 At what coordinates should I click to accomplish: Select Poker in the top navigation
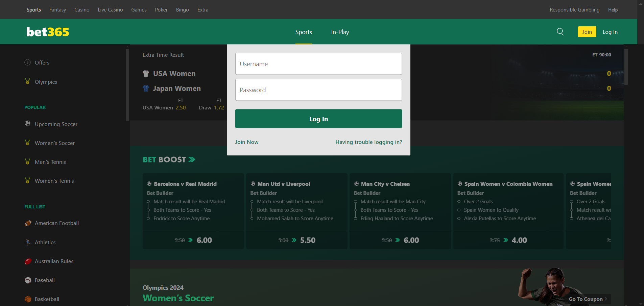(x=161, y=9)
